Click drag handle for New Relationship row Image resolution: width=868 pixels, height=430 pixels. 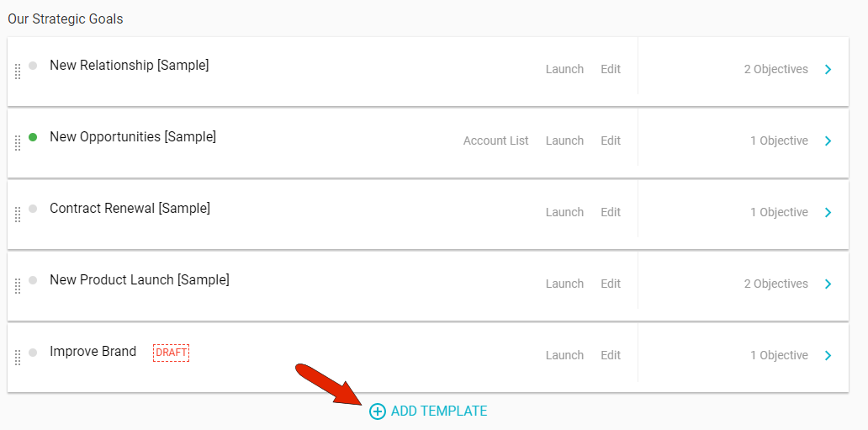tap(18, 72)
